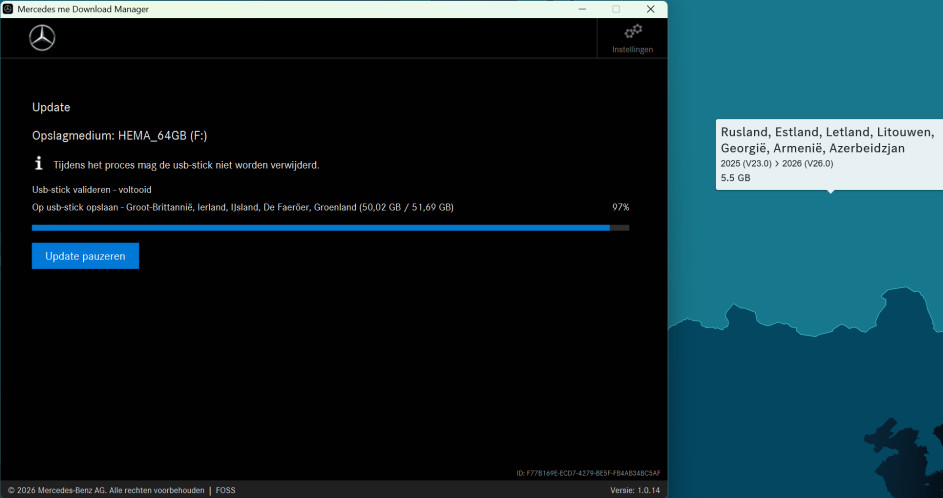Click Versie: 1.0.14 in footer
Viewport: 943px width, 498px height.
point(635,490)
